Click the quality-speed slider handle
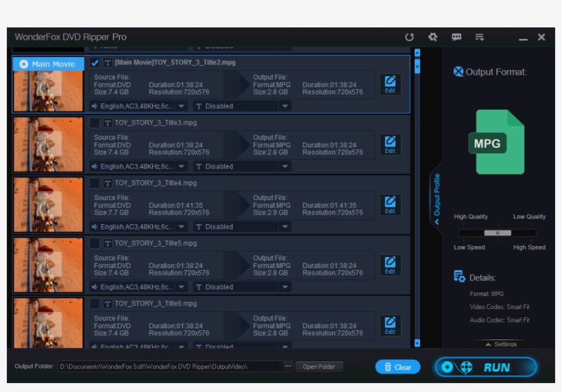 pyautogui.click(x=498, y=233)
